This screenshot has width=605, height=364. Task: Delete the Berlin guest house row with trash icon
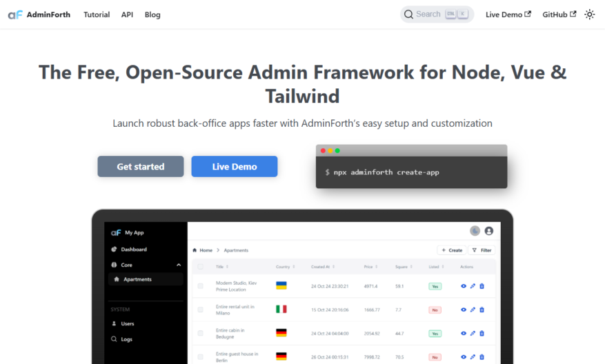tap(482, 357)
